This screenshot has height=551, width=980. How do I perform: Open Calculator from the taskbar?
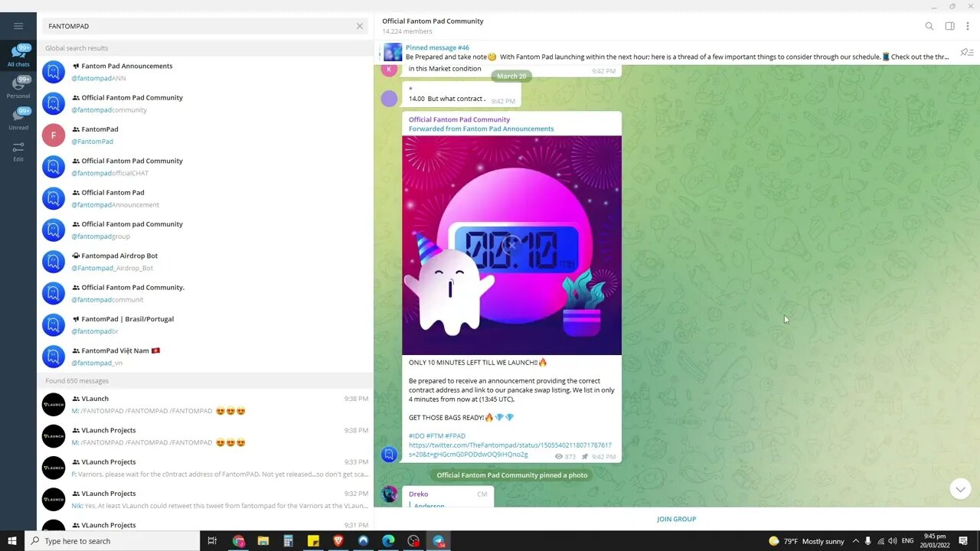[288, 541]
